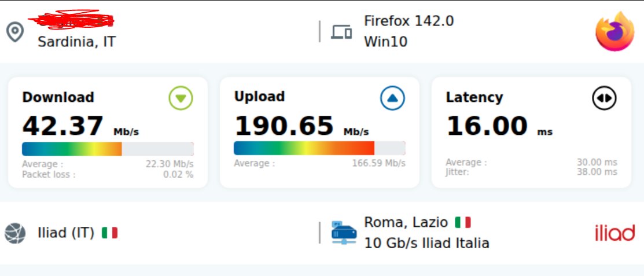Click the Firefox browser logo

(614, 31)
